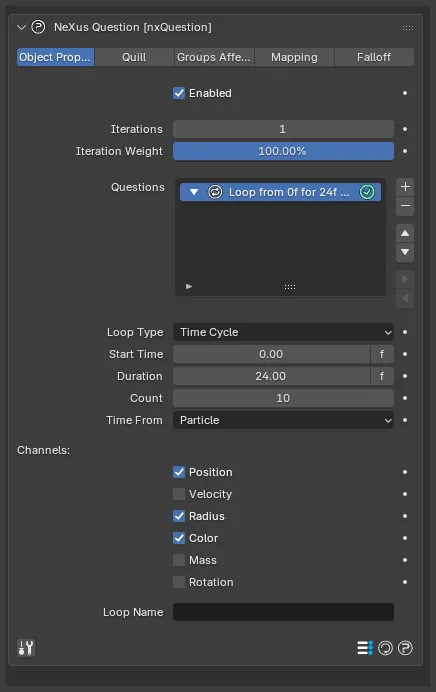Switch to Object Properties tab
The height and width of the screenshot is (692, 436).
point(55,57)
